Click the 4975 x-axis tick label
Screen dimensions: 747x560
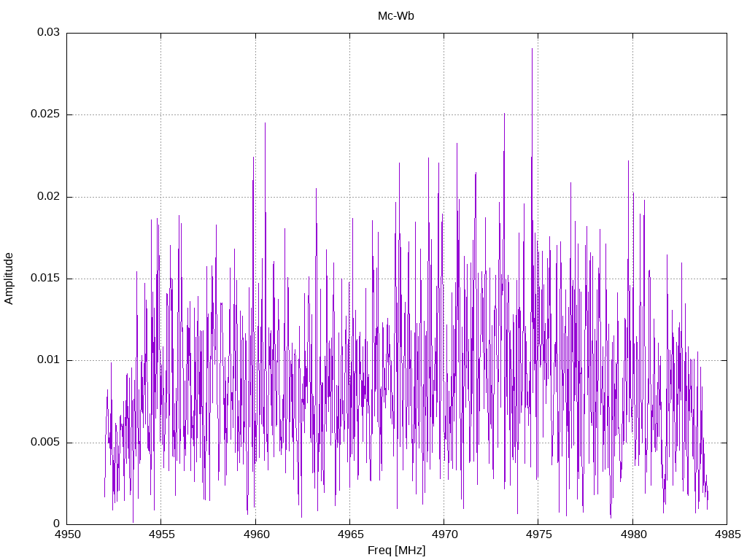click(539, 534)
